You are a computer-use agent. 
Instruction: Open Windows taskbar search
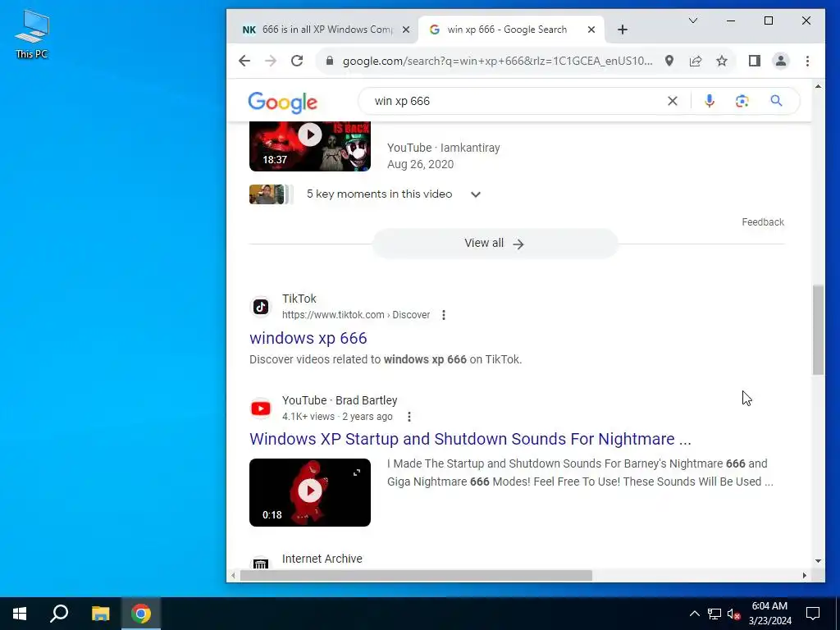pyautogui.click(x=59, y=614)
